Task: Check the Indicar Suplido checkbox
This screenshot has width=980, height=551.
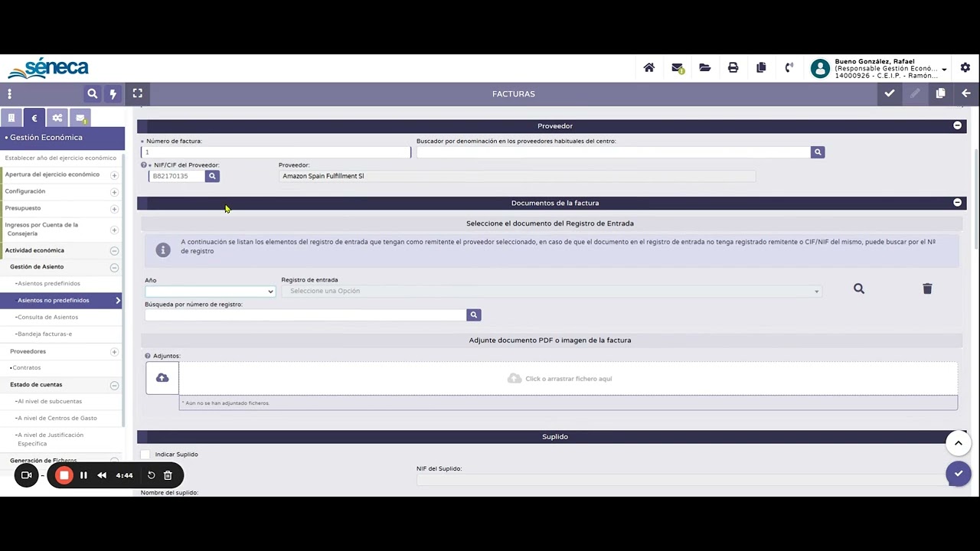Action: [x=145, y=455]
